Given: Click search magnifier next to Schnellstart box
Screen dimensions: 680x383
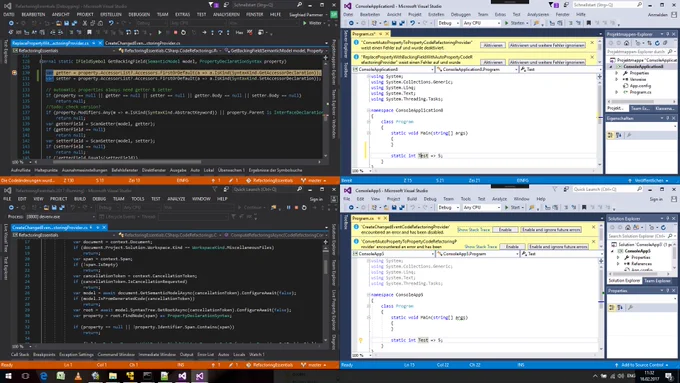Looking at the screenshot, I should pyautogui.click(x=639, y=5).
